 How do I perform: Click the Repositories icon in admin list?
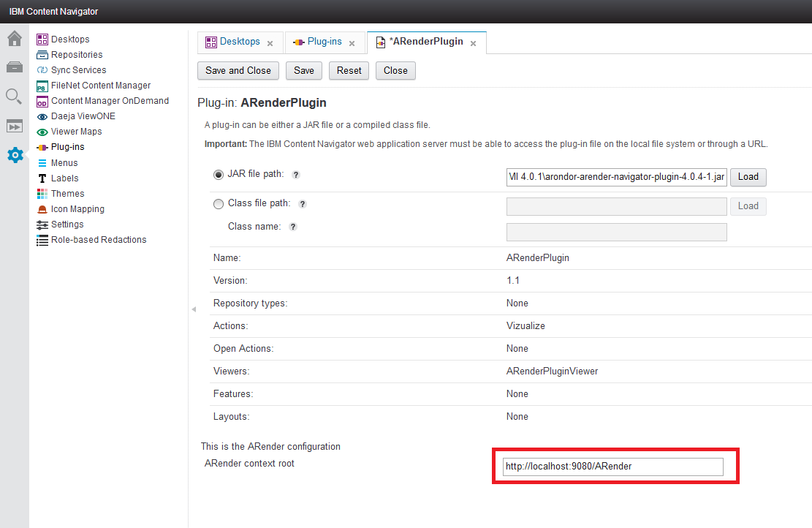pos(42,55)
